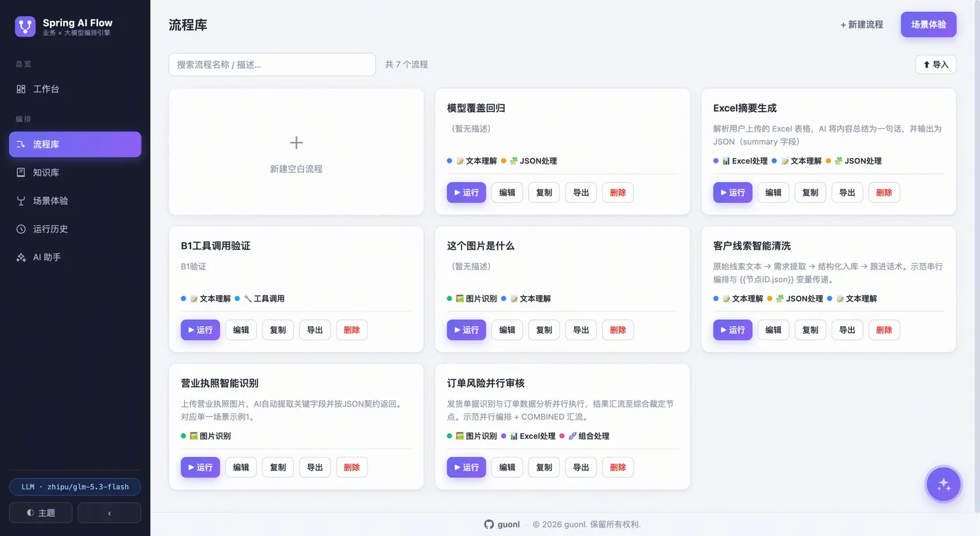Run the 营业执照智能识别 flow
The height and width of the screenshot is (536, 980).
pos(200,467)
